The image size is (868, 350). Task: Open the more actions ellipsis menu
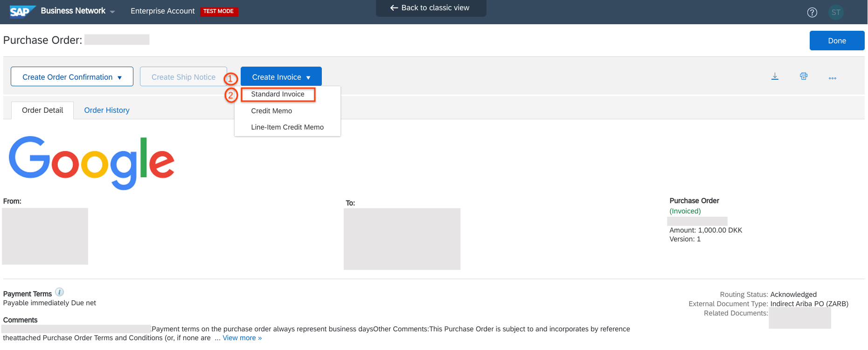(833, 78)
